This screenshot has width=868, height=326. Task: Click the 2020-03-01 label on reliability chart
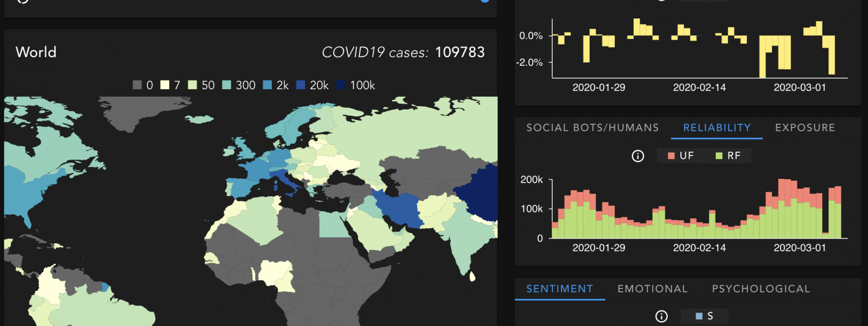[800, 248]
